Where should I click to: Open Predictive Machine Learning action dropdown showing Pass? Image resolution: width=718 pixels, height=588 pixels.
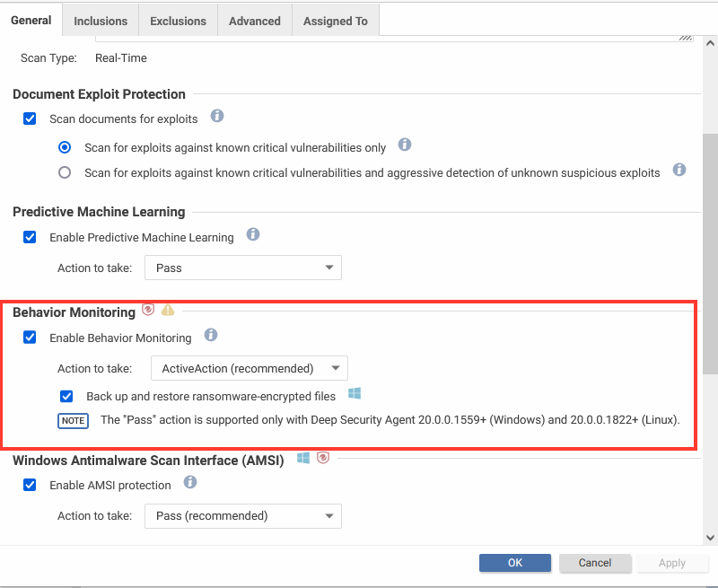coord(243,268)
